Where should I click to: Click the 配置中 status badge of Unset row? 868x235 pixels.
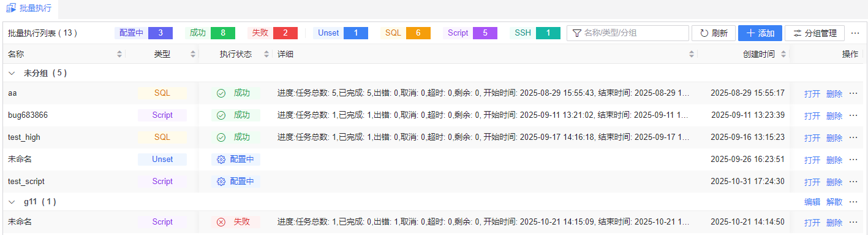pyautogui.click(x=236, y=160)
